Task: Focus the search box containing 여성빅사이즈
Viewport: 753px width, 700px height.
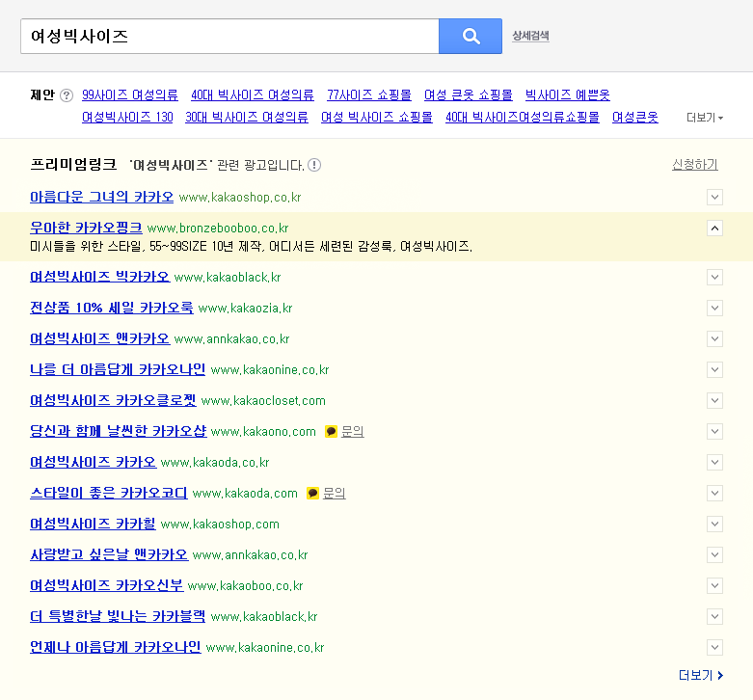Action: point(229,36)
